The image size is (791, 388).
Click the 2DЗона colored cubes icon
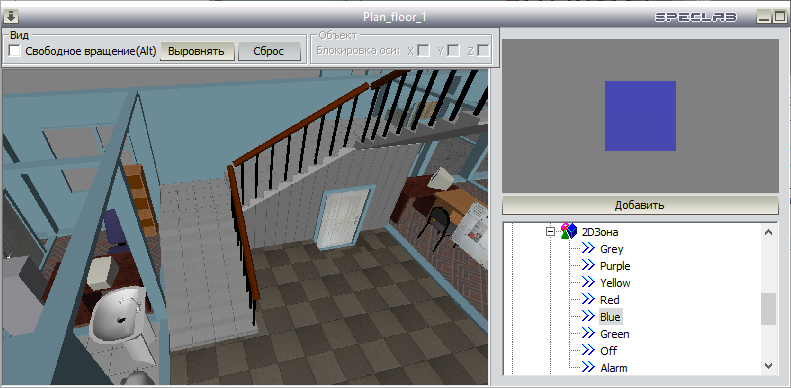569,231
